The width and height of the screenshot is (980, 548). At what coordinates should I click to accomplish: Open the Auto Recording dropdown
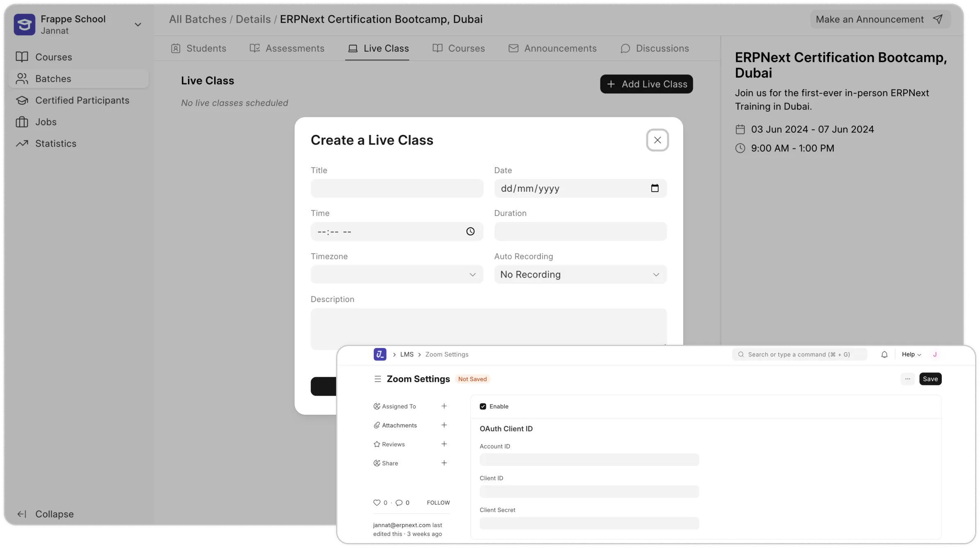click(x=580, y=275)
